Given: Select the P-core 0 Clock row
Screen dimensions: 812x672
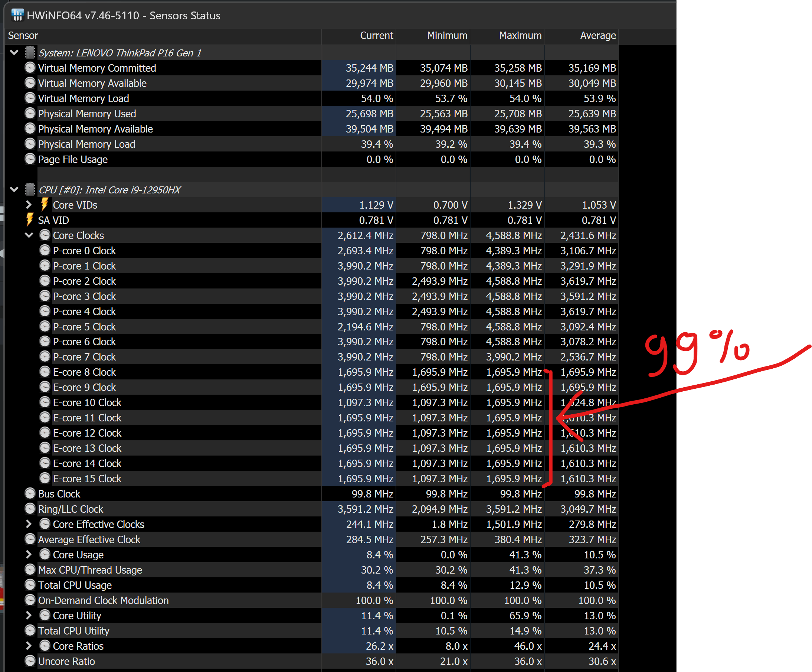Looking at the screenshot, I should point(84,251).
